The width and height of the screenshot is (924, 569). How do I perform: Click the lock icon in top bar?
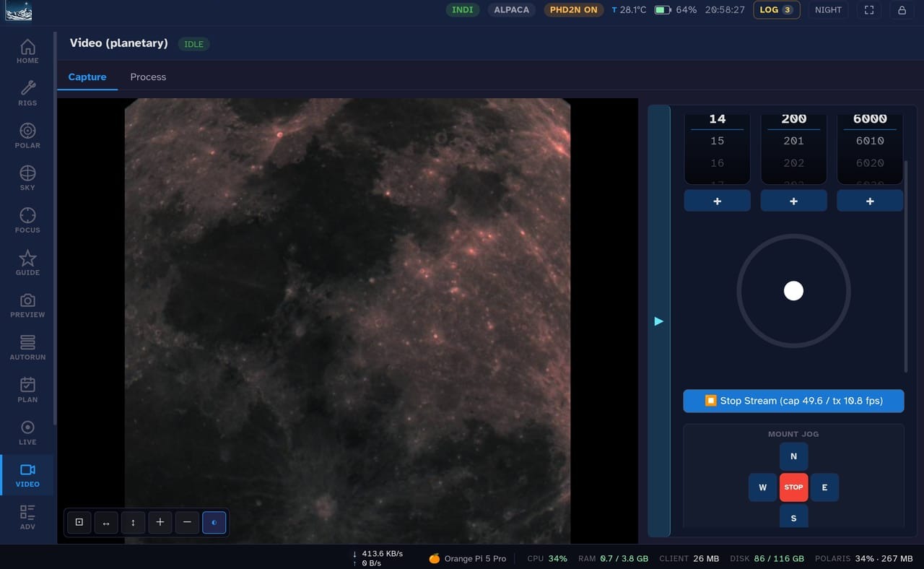tap(902, 10)
